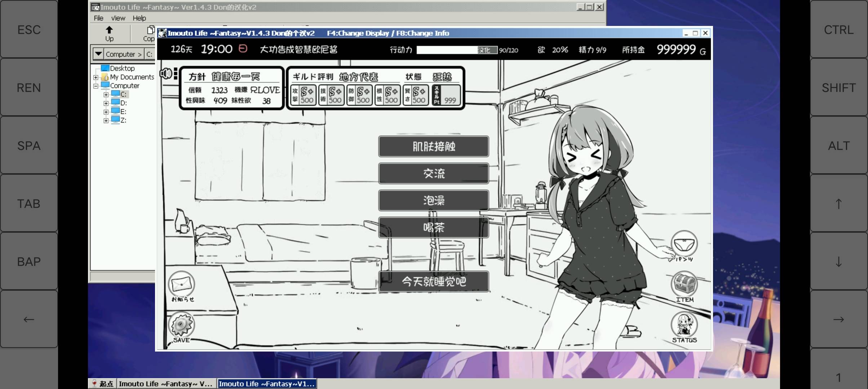Select the 肌肤接触 skin contact button
This screenshot has width=868, height=389.
tap(433, 146)
